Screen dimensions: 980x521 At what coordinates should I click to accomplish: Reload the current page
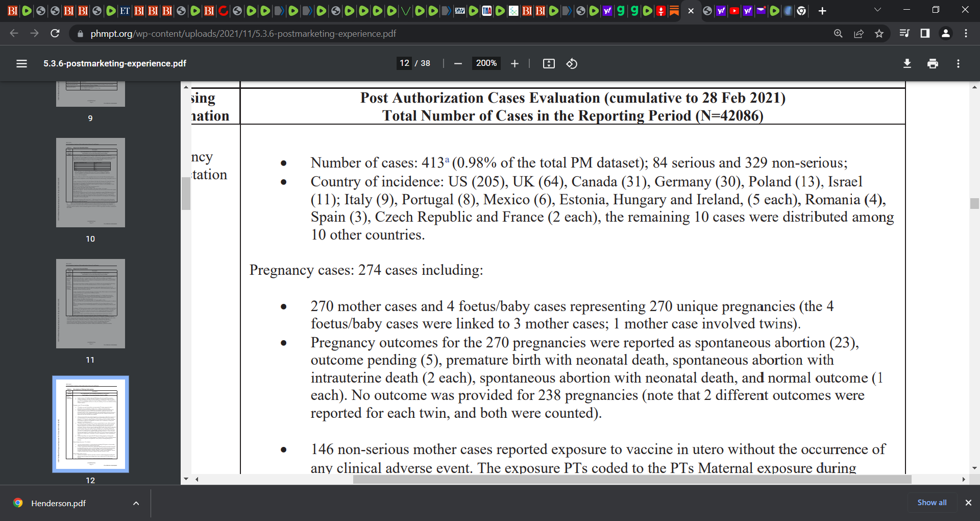(55, 33)
